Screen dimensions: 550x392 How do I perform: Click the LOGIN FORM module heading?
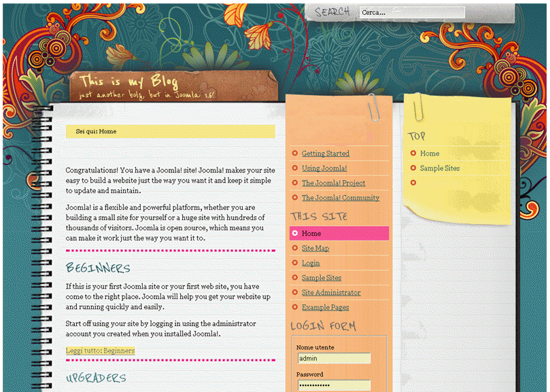323,325
